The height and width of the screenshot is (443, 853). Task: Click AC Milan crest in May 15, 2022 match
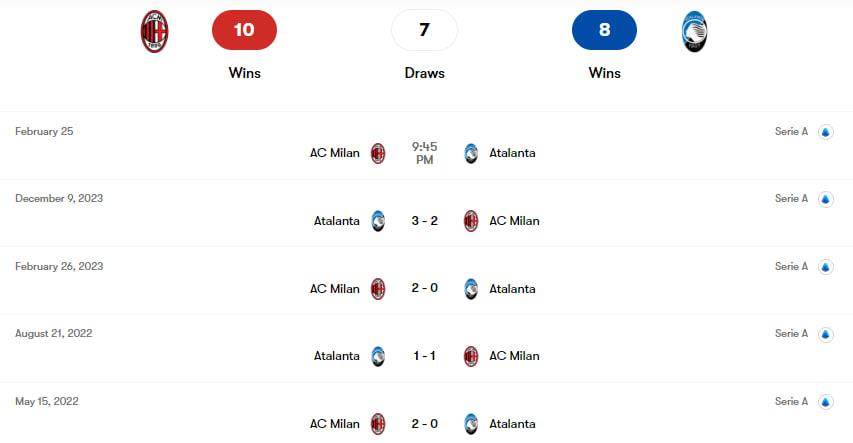coord(378,424)
